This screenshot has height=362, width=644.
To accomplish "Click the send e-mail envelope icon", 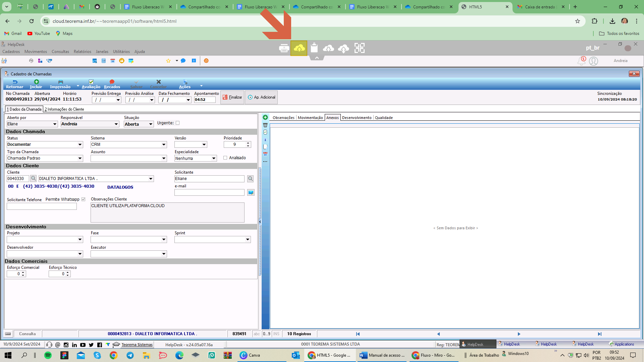I will click(x=251, y=192).
